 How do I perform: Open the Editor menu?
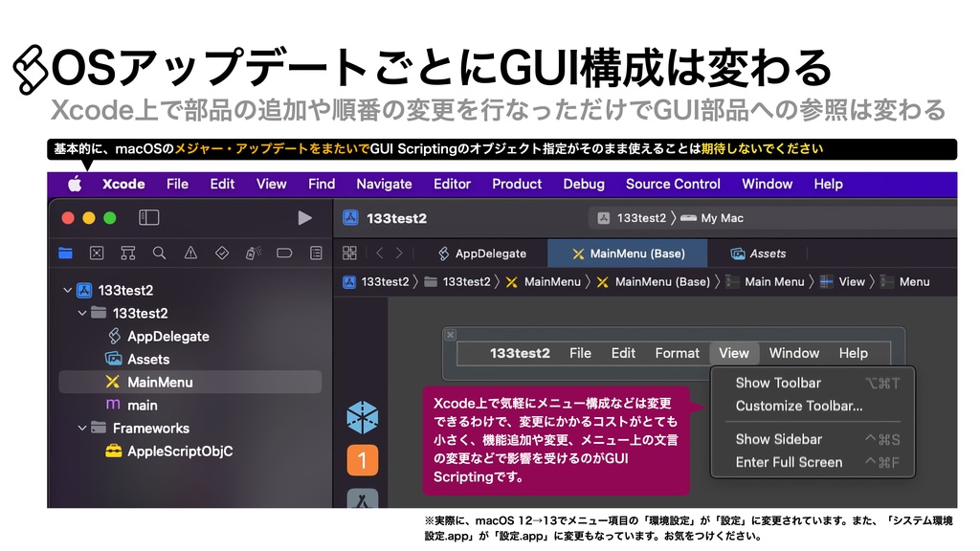pos(452,184)
